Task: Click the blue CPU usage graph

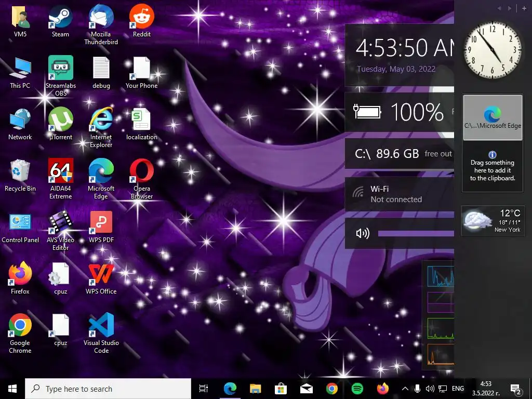Action: click(441, 276)
